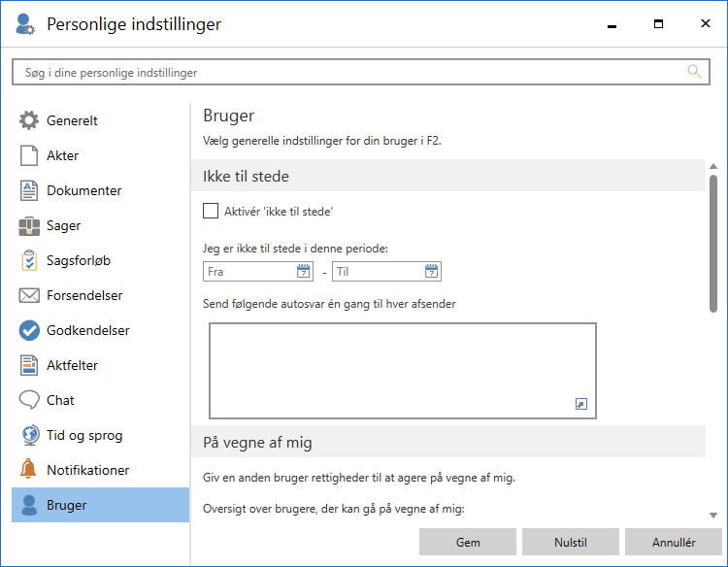Click the scrollbar up arrow
Image resolution: width=728 pixels, height=567 pixels.
713,166
